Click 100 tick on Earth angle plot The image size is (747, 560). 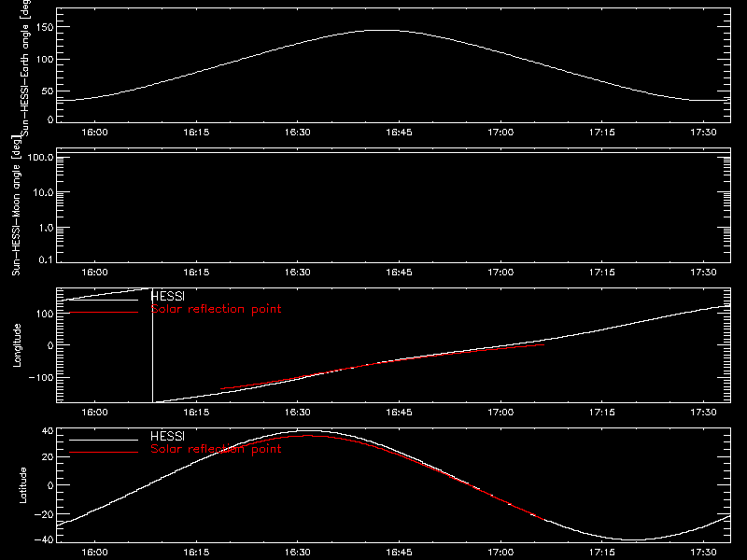coord(45,59)
